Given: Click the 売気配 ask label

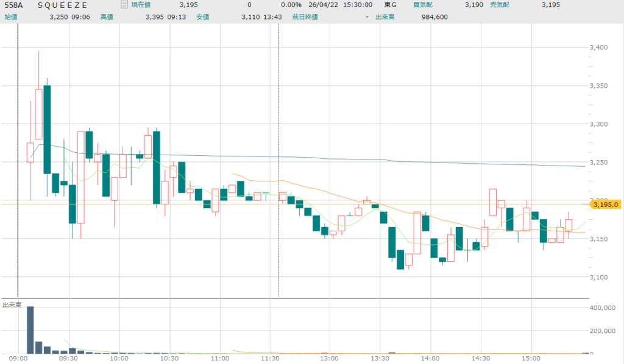Looking at the screenshot, I should coord(500,5).
